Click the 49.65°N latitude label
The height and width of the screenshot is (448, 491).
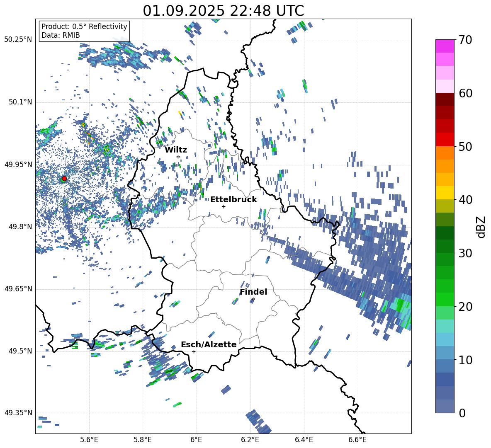click(18, 288)
